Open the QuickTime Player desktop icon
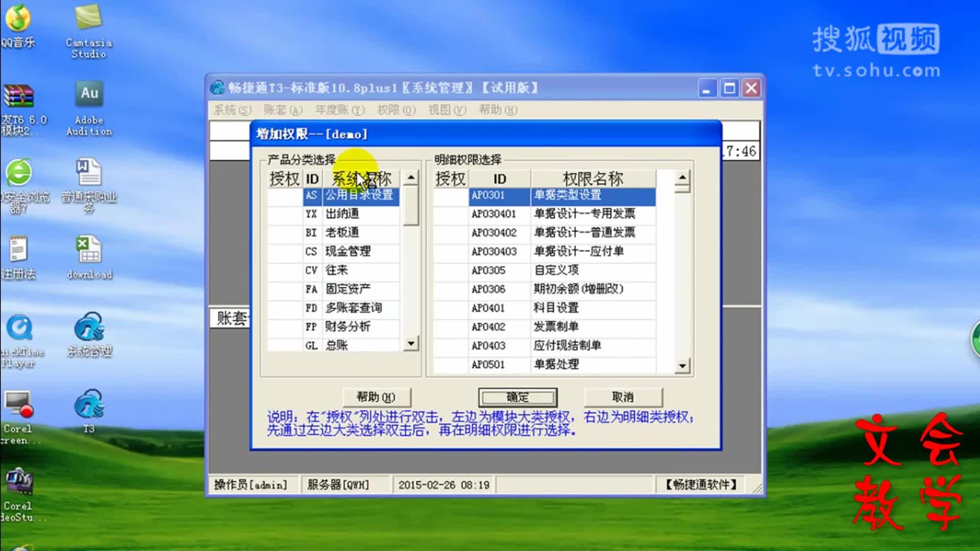 [19, 328]
